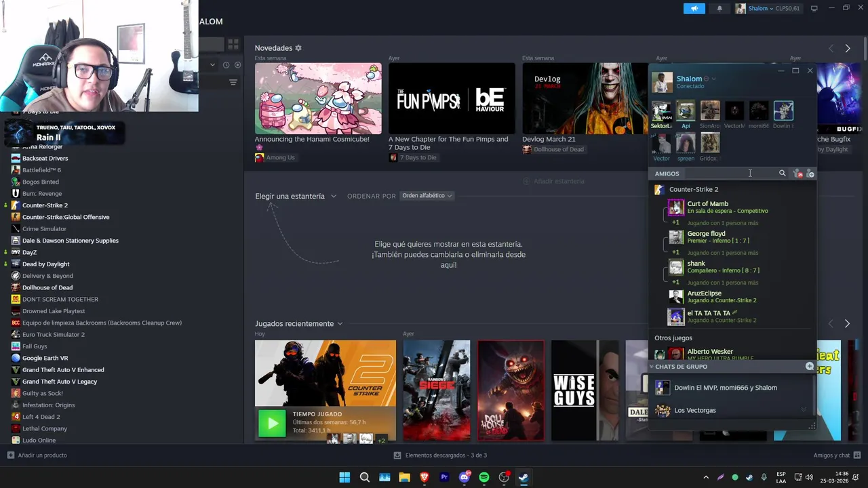Screen dimensions: 868x488
Task: Open library type filter chevron dropdown
Action: (x=212, y=65)
